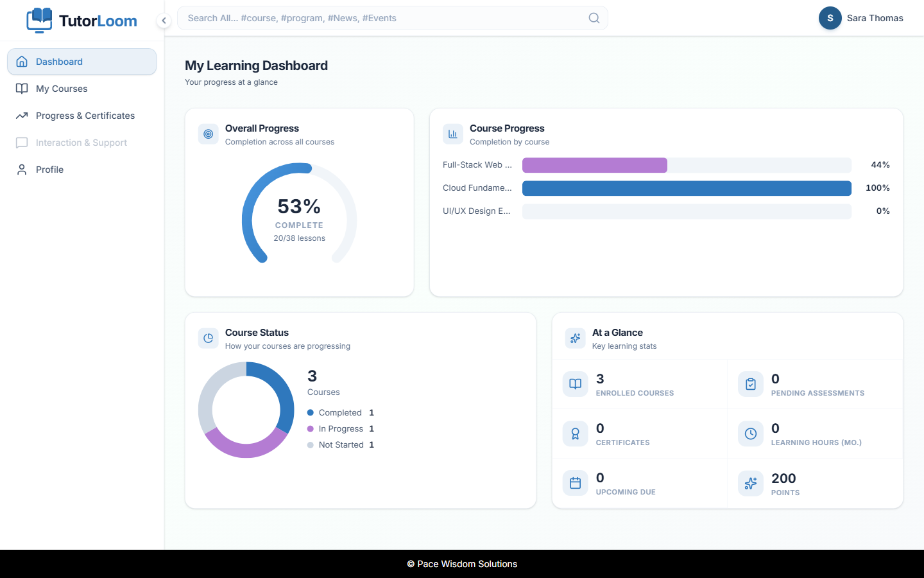Screen dimensions: 924x578
Task: Click the At a Glance sparkle icon
Action: click(576, 338)
